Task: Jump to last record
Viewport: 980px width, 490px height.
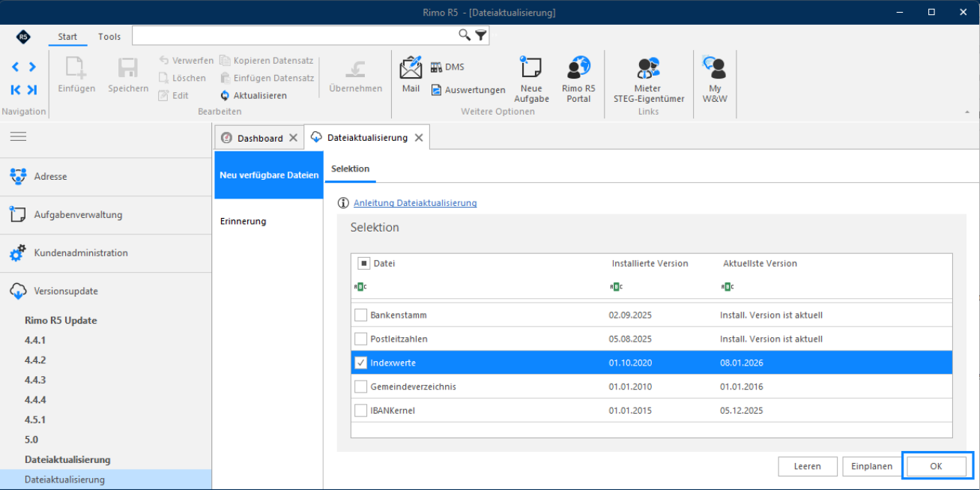Action: point(32,90)
